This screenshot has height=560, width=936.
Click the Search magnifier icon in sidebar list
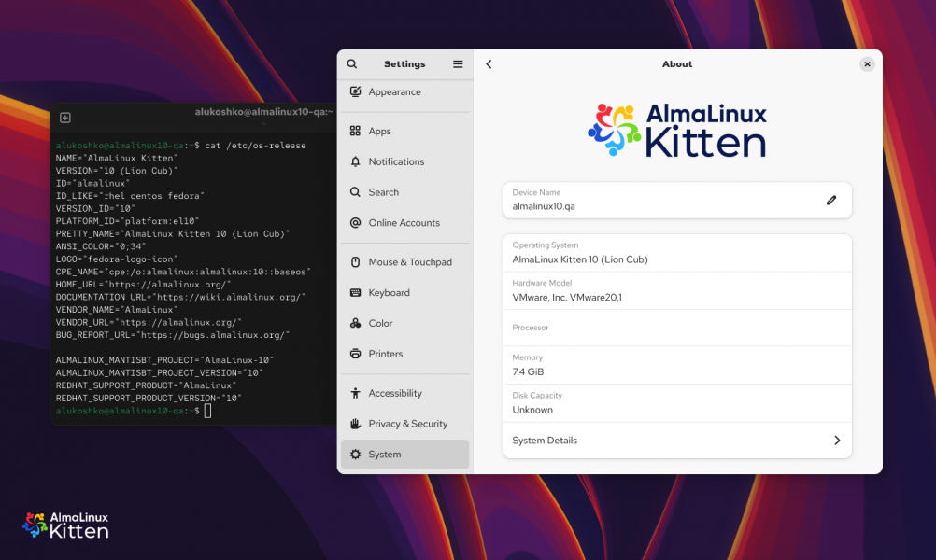tap(355, 192)
